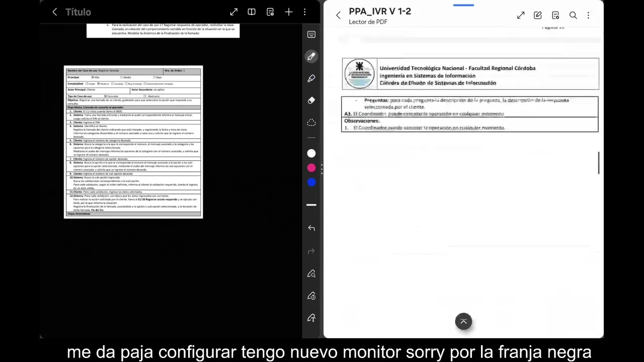Add a new page with plus icon

[289, 12]
